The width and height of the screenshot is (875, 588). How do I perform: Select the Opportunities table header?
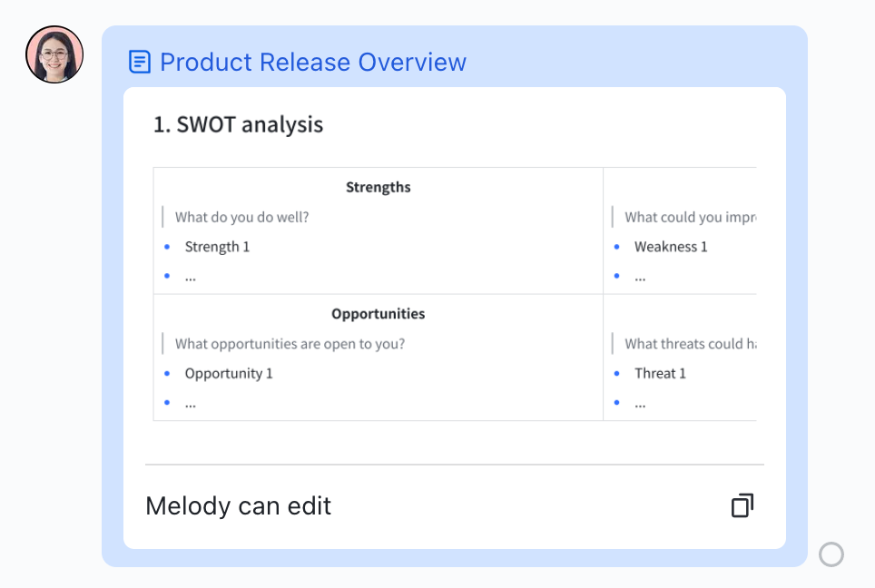tap(378, 313)
